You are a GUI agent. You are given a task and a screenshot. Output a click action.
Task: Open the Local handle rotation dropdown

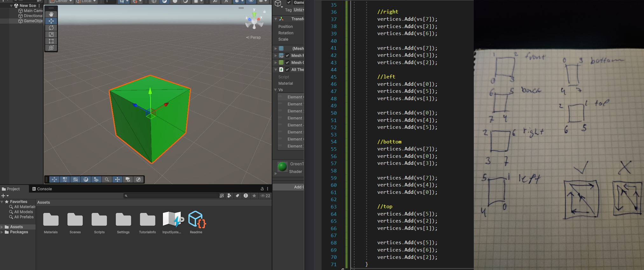86,1
